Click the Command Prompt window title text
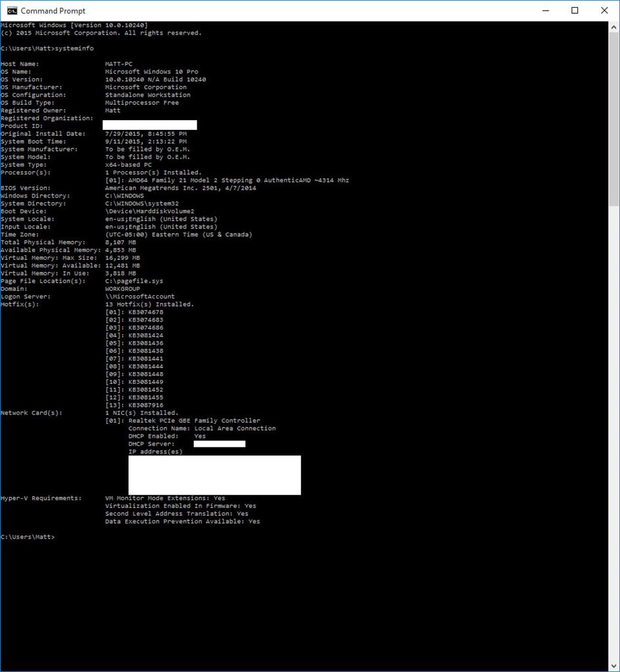This screenshot has width=620, height=672. pyautogui.click(x=52, y=10)
